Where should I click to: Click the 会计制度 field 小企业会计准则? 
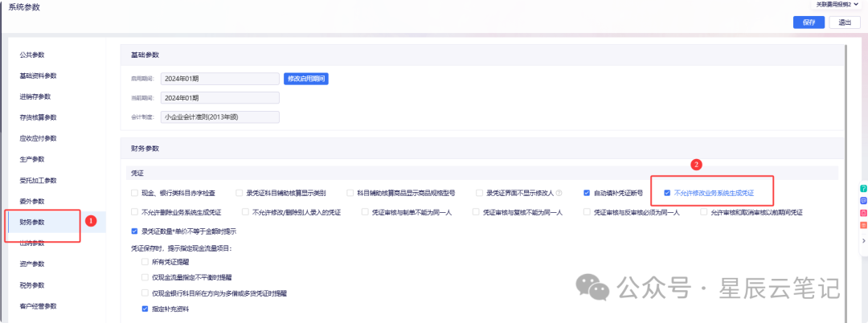tap(219, 117)
